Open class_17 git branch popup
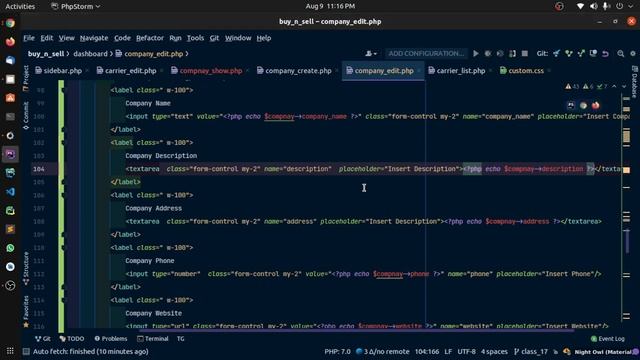The width and height of the screenshot is (640, 360). [x=531, y=351]
